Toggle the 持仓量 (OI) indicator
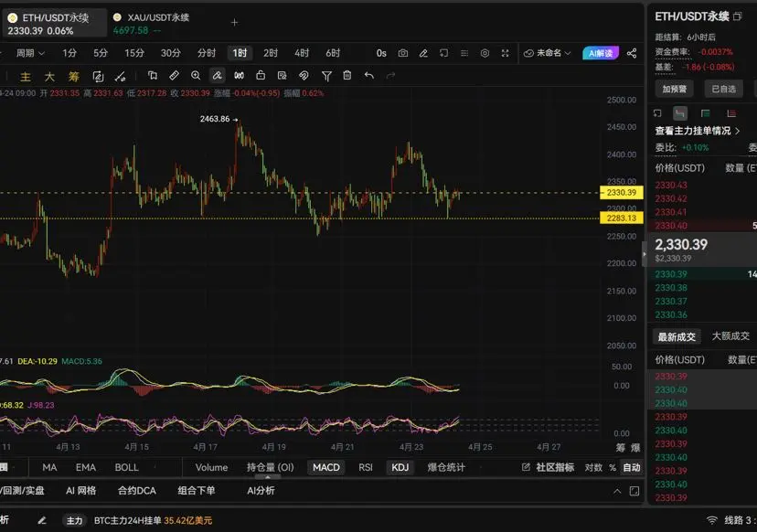Screen dimensions: 757x532 (270, 467)
